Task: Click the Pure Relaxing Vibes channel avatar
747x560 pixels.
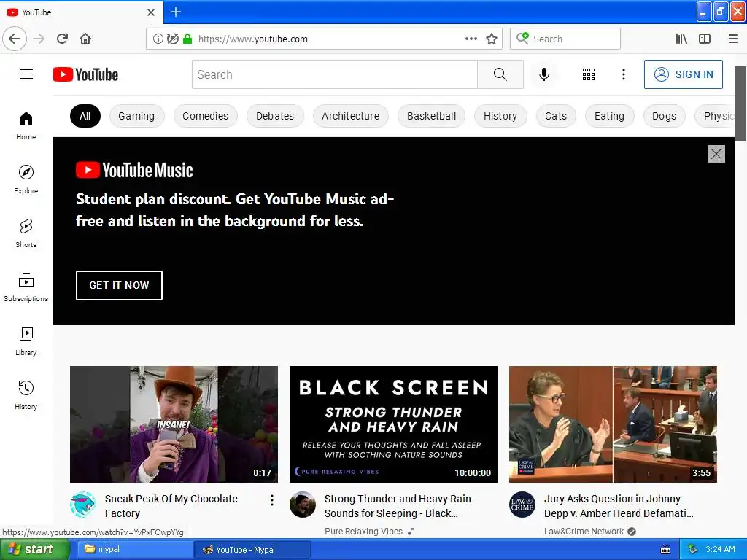Action: (303, 505)
